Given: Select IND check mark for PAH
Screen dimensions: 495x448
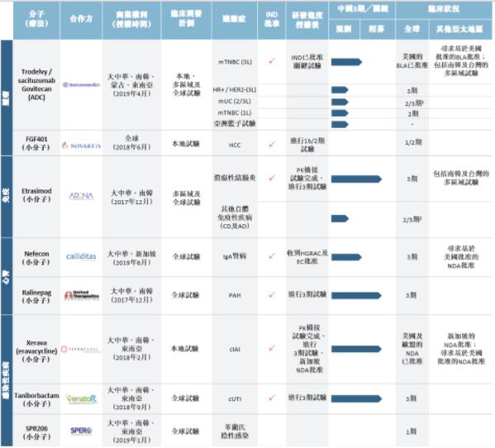Looking at the screenshot, I should click(272, 294).
